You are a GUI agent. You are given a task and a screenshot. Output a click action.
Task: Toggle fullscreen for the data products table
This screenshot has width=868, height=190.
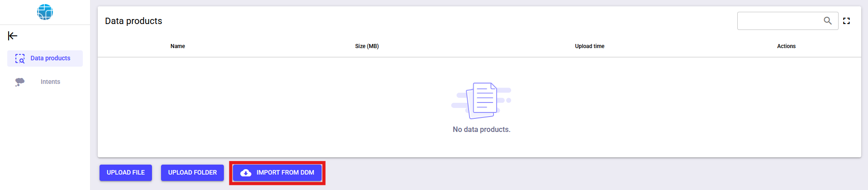click(846, 21)
